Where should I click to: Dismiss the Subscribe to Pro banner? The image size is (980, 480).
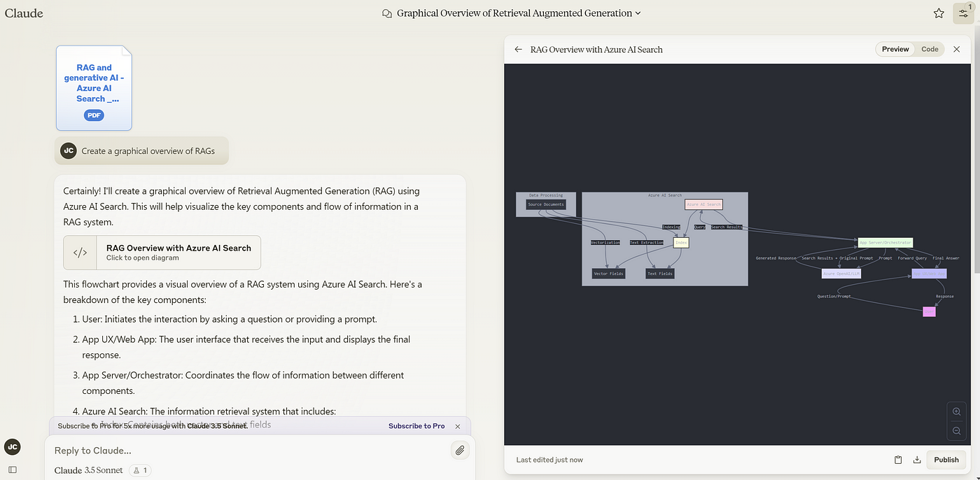coord(458,426)
